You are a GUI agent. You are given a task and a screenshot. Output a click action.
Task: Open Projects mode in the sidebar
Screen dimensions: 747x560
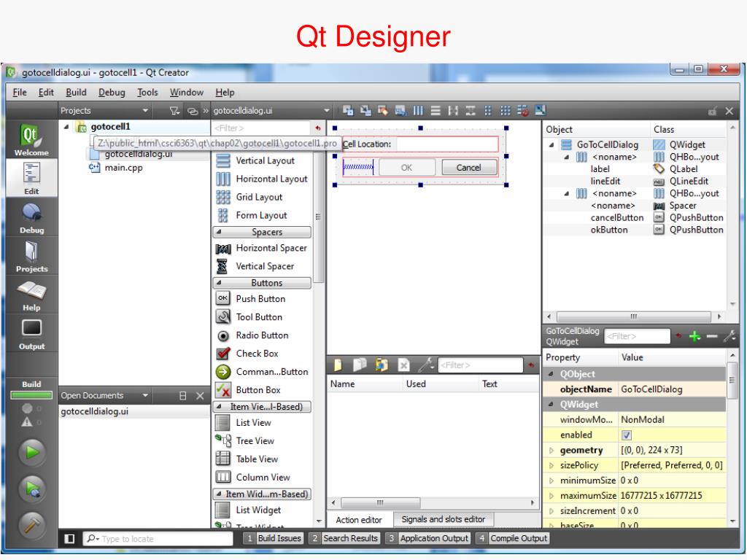coord(31,256)
